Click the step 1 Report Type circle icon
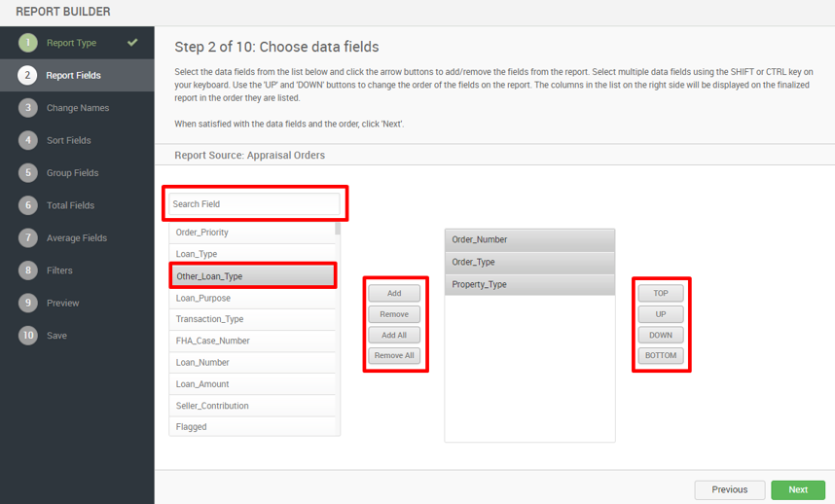 27,43
